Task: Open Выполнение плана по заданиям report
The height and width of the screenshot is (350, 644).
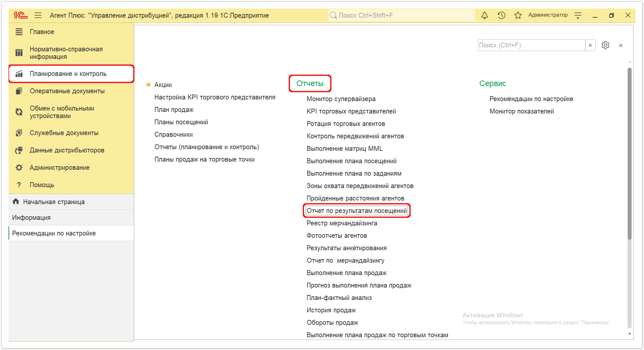Action: tap(354, 173)
